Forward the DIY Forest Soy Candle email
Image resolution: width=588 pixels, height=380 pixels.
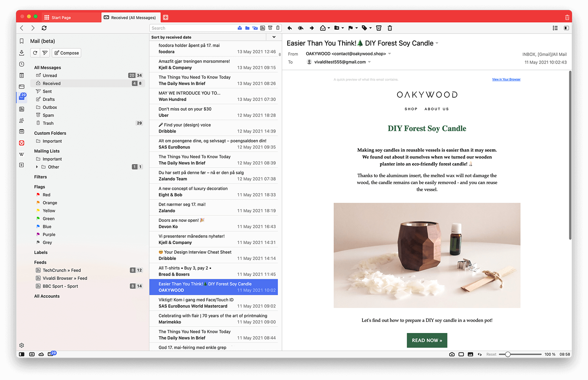click(312, 28)
